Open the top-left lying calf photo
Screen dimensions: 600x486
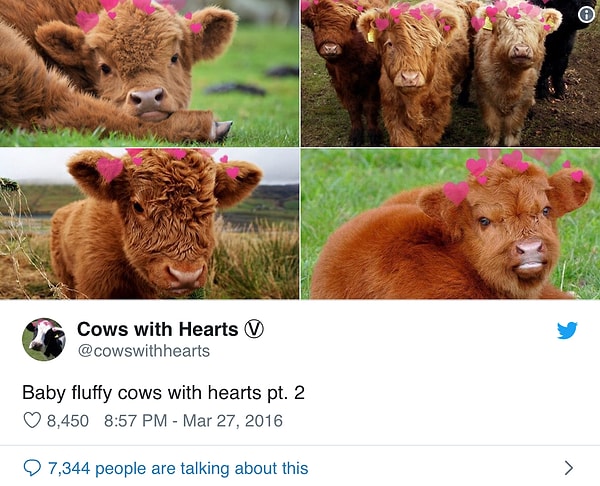point(149,73)
